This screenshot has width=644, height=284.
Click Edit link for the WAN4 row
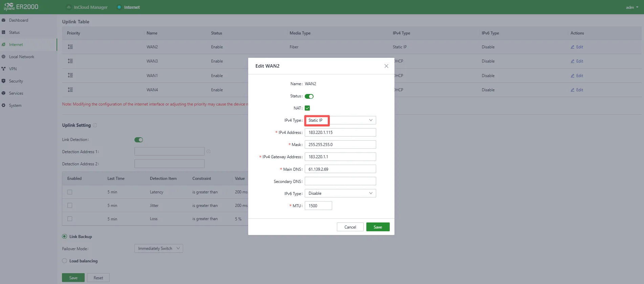pyautogui.click(x=577, y=90)
